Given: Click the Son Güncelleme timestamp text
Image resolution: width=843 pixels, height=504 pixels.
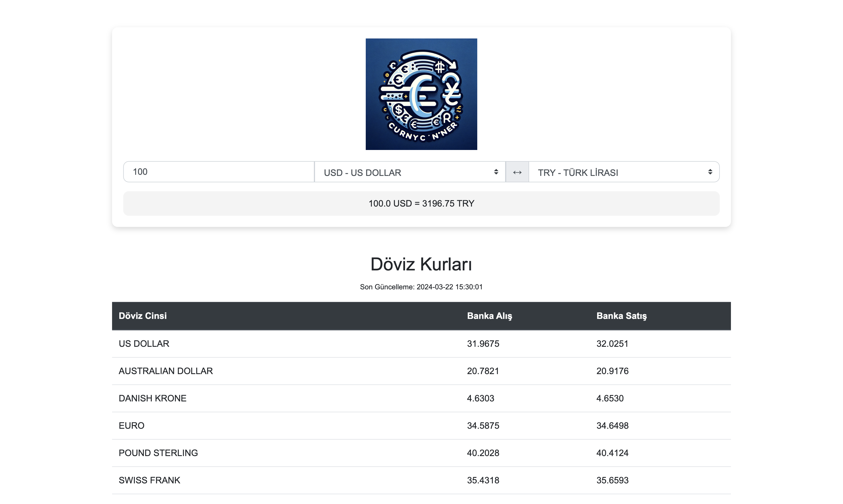Looking at the screenshot, I should (x=421, y=287).
